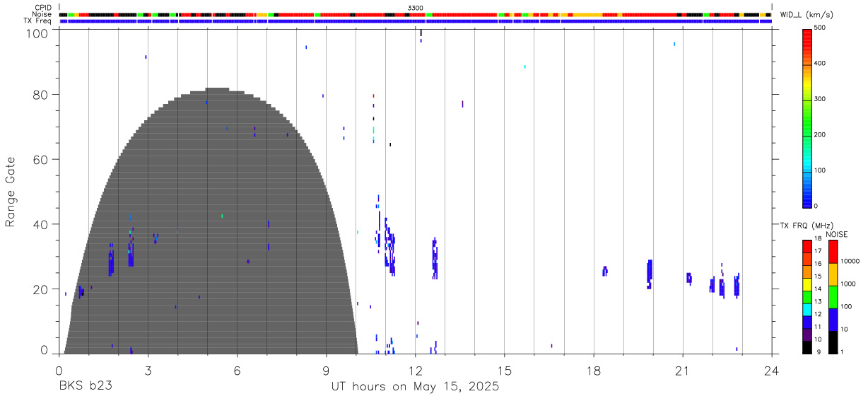Click the 500 tick on the width colorbar
Image resolution: width=868 pixels, height=401 pixels.
[821, 28]
